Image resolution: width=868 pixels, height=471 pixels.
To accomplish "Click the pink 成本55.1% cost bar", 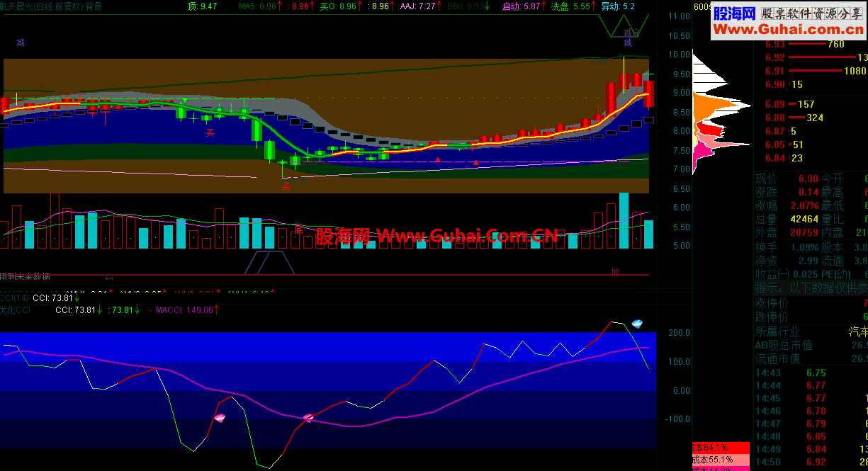I will click(721, 459).
